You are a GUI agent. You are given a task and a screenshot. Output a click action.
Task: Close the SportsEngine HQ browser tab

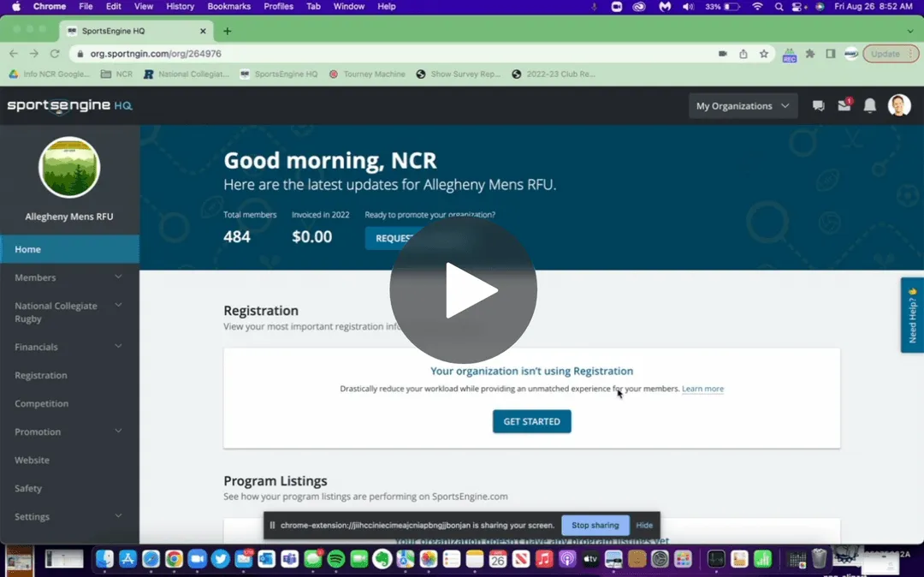coord(203,31)
